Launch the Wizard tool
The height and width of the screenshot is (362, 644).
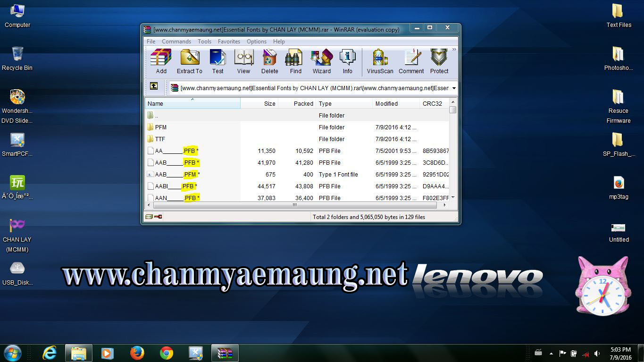pyautogui.click(x=321, y=61)
